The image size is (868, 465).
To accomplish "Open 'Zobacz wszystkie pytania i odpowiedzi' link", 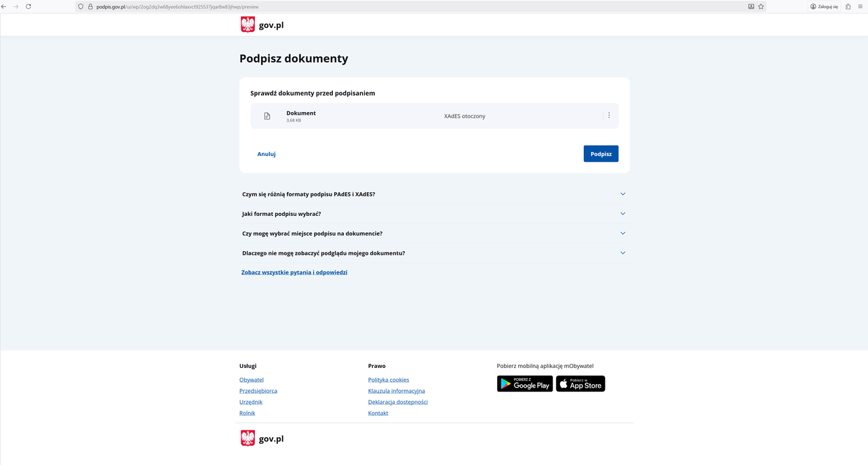I will 294,272.
